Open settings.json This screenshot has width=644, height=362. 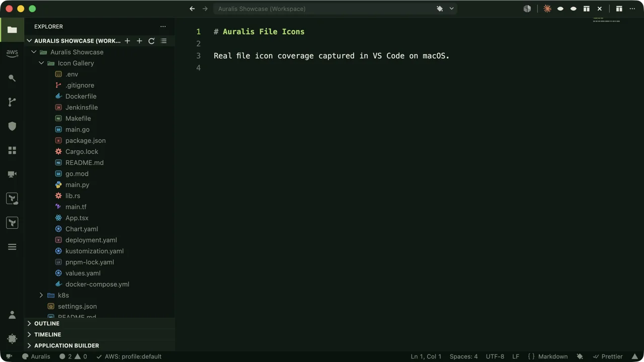click(x=100, y=306)
